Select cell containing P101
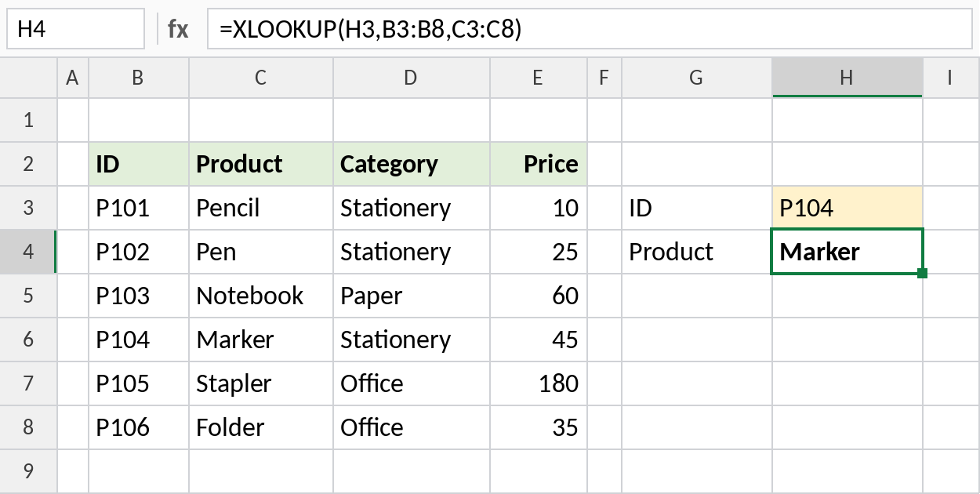The width and height of the screenshot is (980, 494). pos(139,208)
